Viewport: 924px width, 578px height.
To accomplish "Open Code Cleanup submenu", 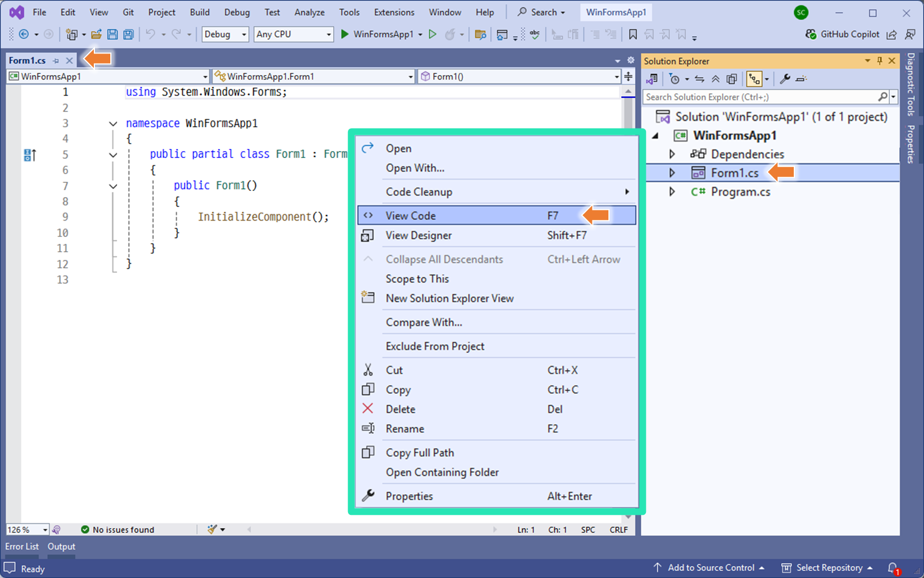I will [496, 192].
